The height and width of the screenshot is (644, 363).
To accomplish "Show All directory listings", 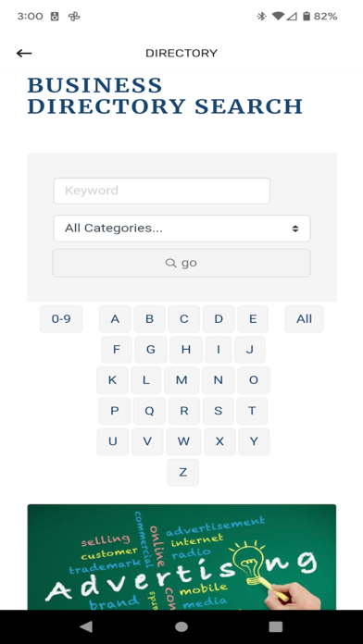I will click(x=305, y=318).
